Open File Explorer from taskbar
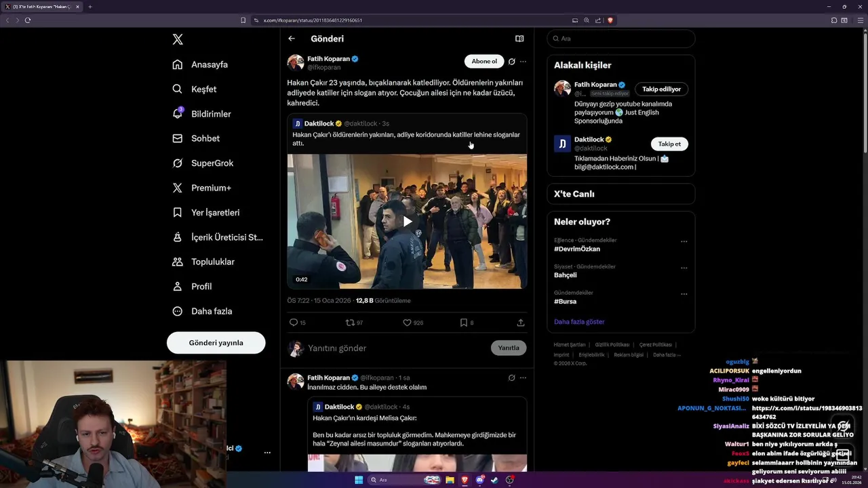Image resolution: width=868 pixels, height=488 pixels. pos(450,480)
